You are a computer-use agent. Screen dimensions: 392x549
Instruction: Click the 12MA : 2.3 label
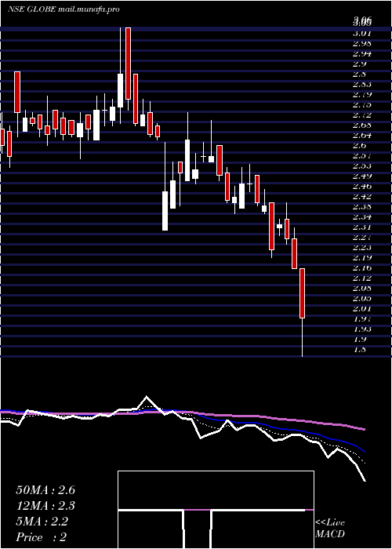[x=45, y=506]
